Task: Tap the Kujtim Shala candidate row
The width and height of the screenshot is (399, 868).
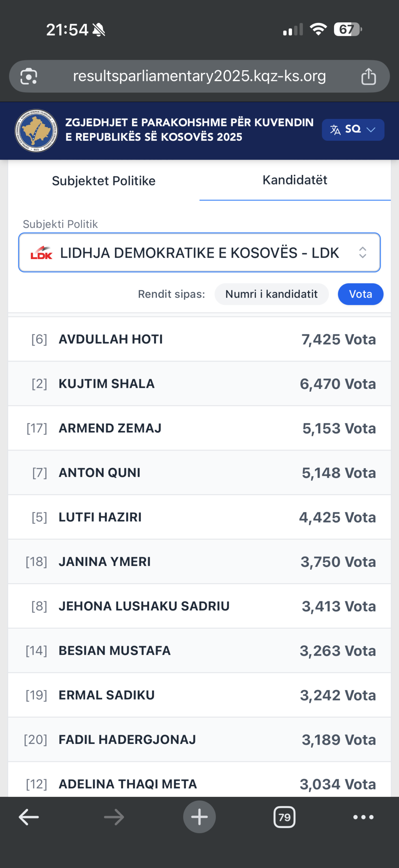Action: (199, 383)
